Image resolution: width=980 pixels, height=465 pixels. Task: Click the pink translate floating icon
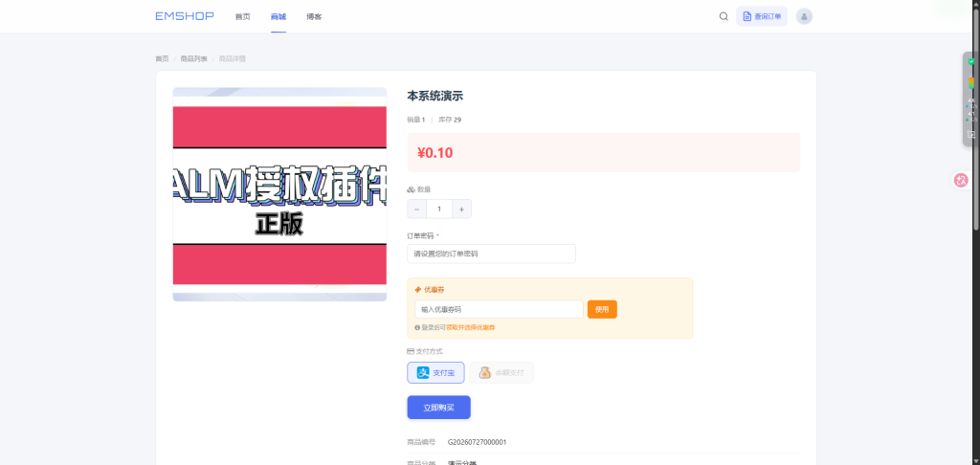961,180
